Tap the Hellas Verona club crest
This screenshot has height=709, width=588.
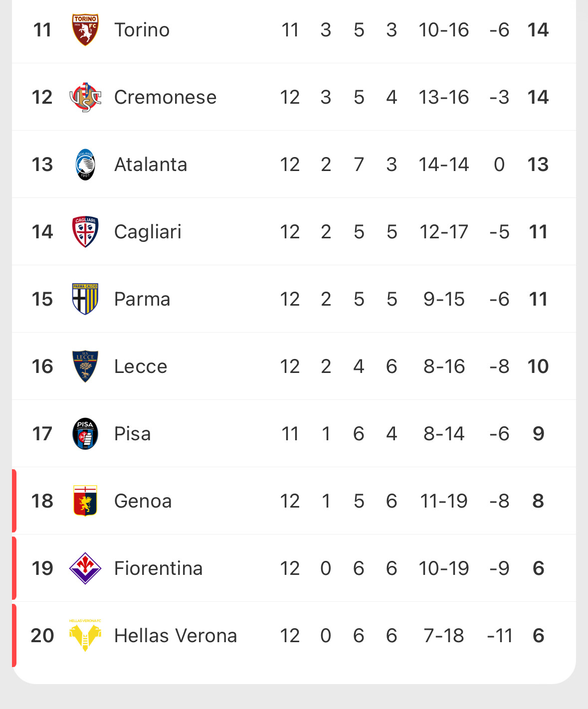[85, 636]
